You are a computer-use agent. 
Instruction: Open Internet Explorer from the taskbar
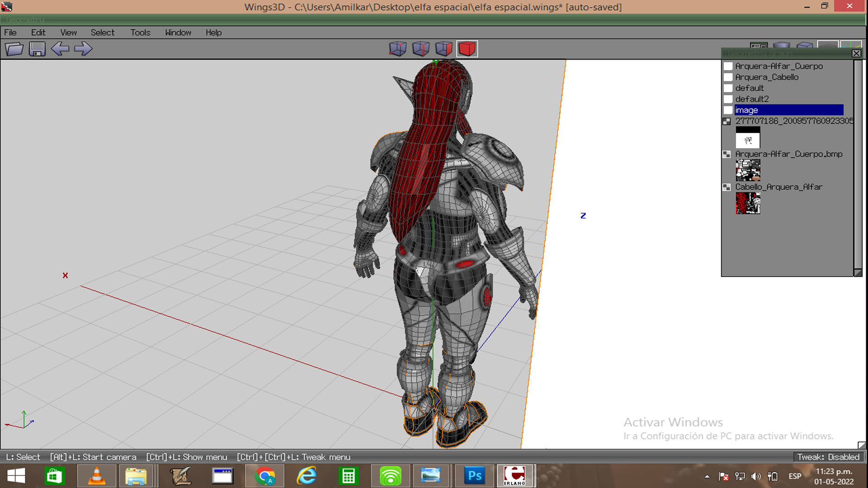click(x=307, y=476)
